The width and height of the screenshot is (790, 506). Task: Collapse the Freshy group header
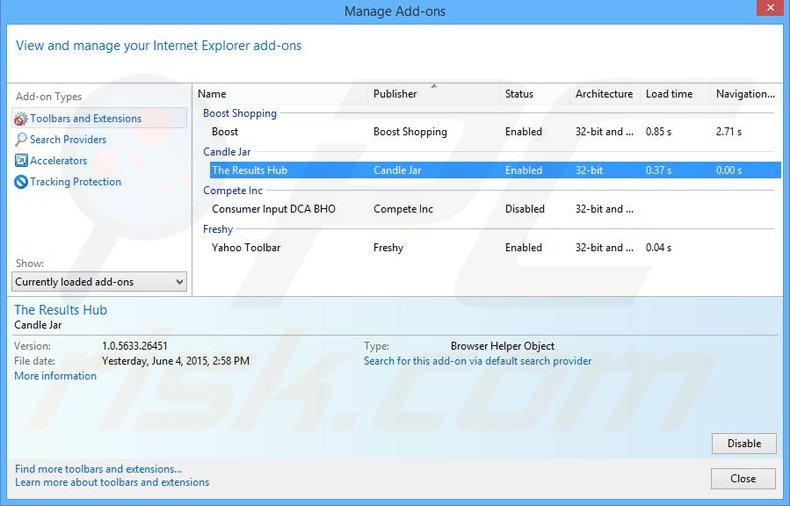click(x=218, y=229)
